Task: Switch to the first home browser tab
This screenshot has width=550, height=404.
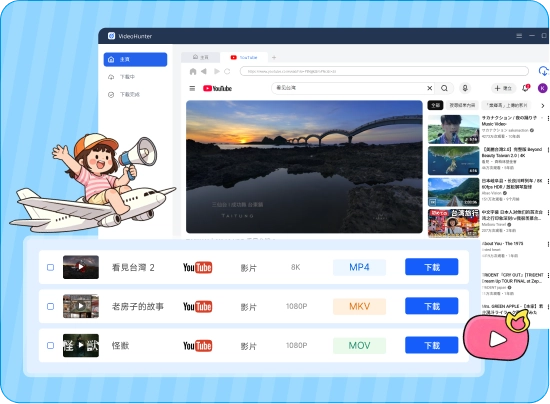Action: 201,57
